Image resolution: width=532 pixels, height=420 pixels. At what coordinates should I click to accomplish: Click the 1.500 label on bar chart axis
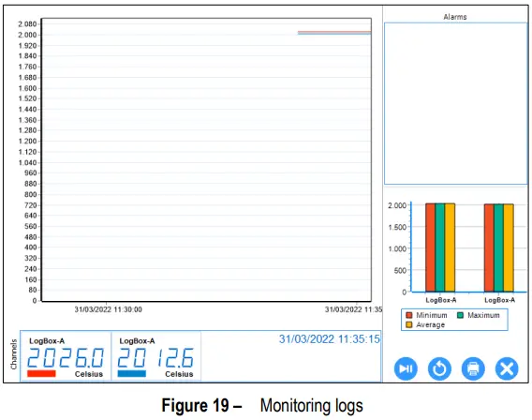pos(397,227)
